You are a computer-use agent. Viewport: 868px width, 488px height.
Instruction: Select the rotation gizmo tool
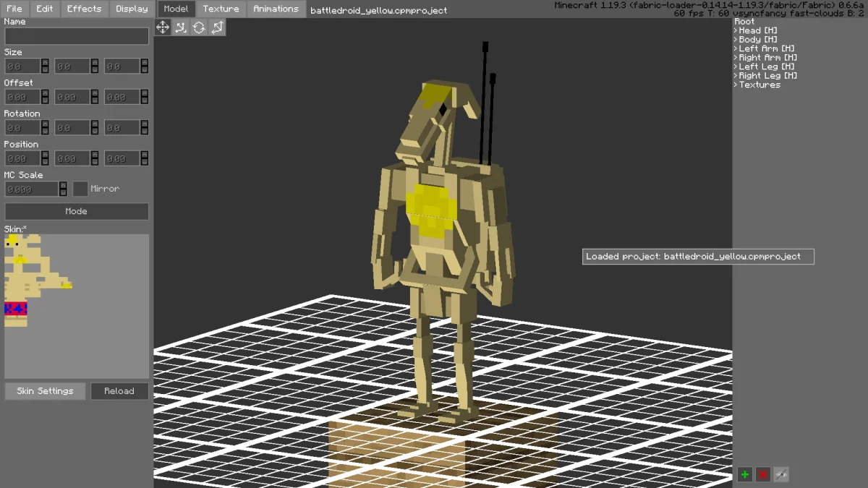[x=199, y=27]
